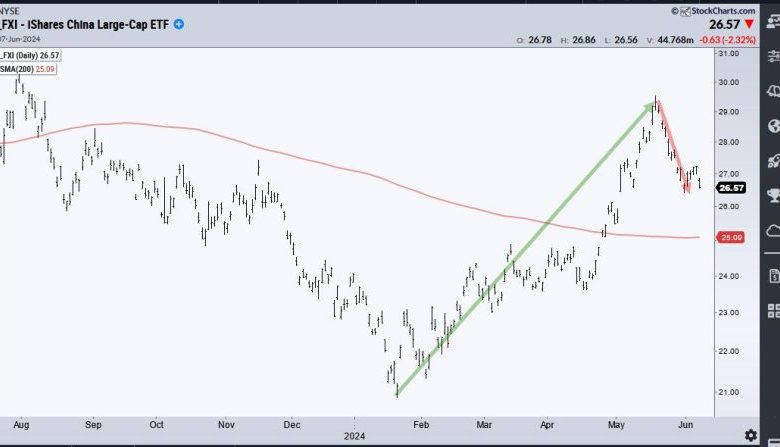
Task: Click the volume value 44.768m
Action: [676, 40]
